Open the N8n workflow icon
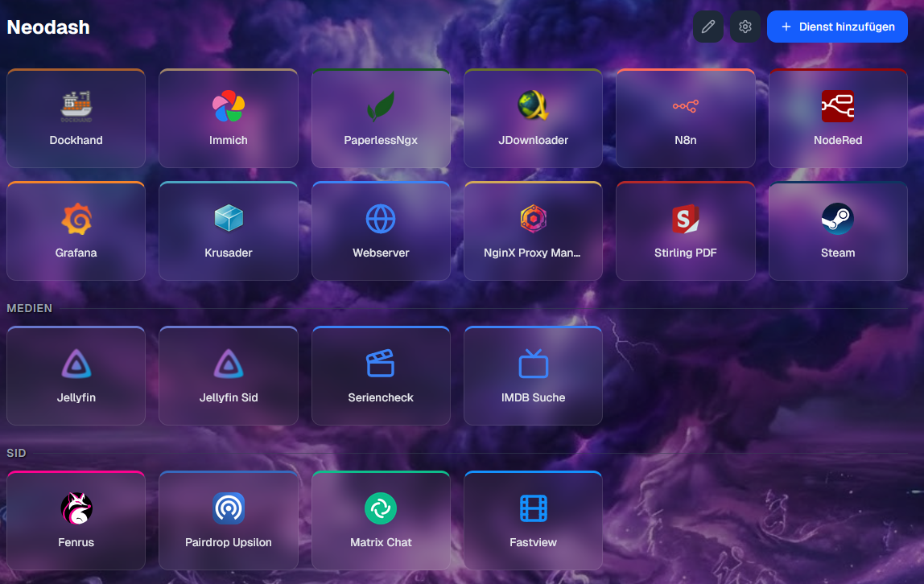This screenshot has height=584, width=924. pyautogui.click(x=685, y=106)
